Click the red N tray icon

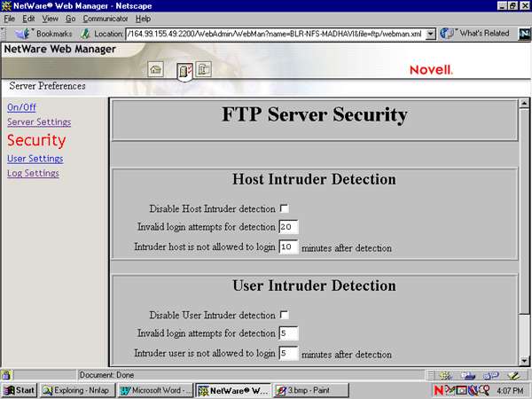point(438,390)
